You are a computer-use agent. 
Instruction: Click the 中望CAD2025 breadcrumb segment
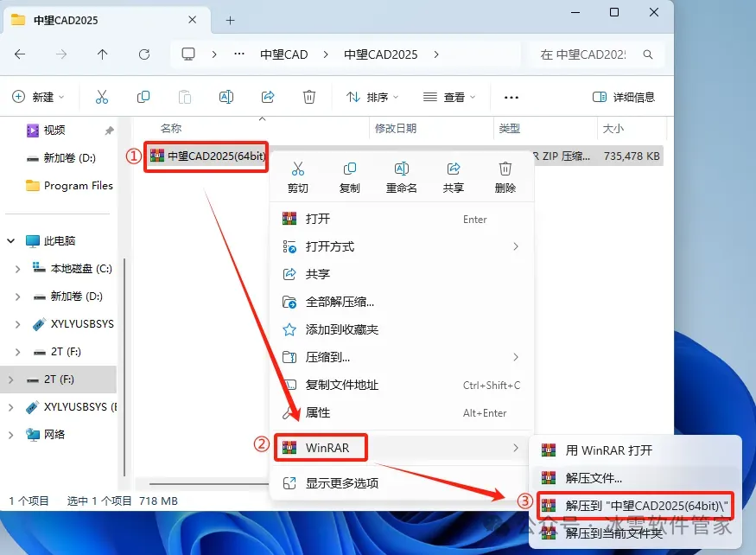[x=380, y=54]
